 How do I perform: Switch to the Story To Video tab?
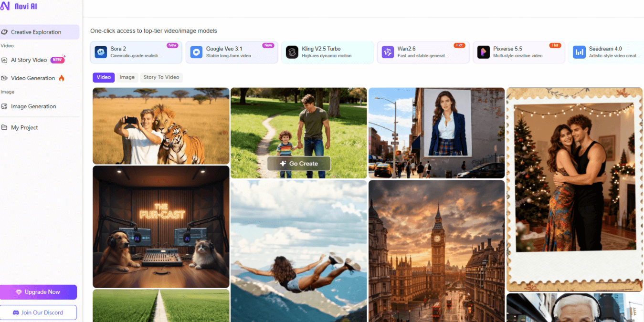161,77
